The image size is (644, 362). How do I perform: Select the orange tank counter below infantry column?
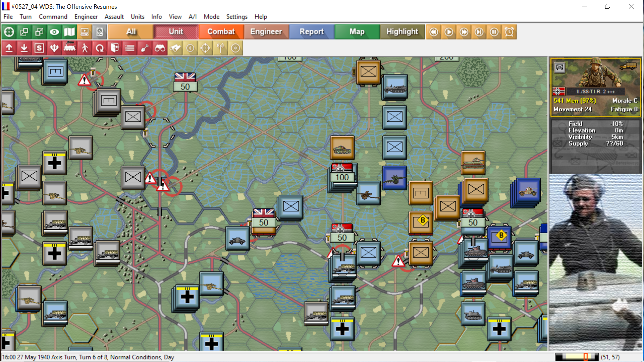coord(342,148)
